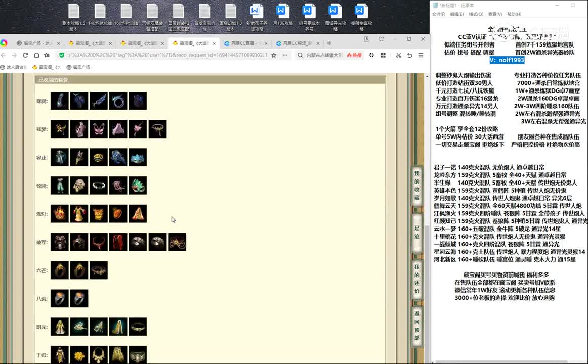Click the tab count badge showing 6
Screen dimensions: 588x364
(367, 39)
